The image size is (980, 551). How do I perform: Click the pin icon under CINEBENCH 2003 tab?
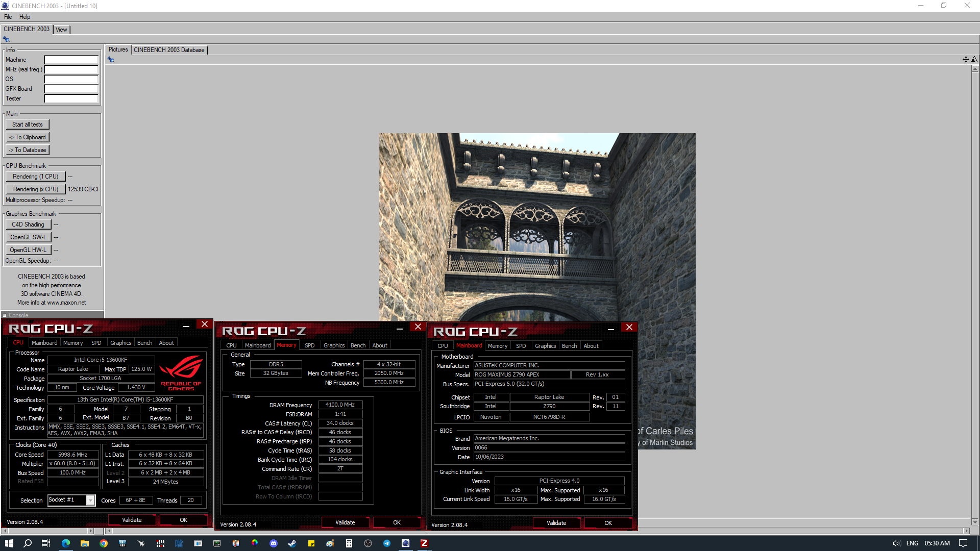(x=6, y=39)
